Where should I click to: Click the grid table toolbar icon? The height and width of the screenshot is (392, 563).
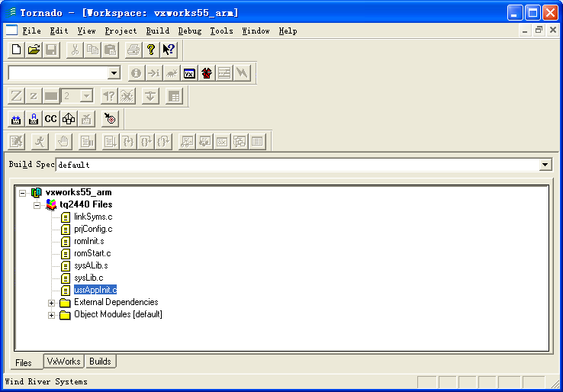174,96
